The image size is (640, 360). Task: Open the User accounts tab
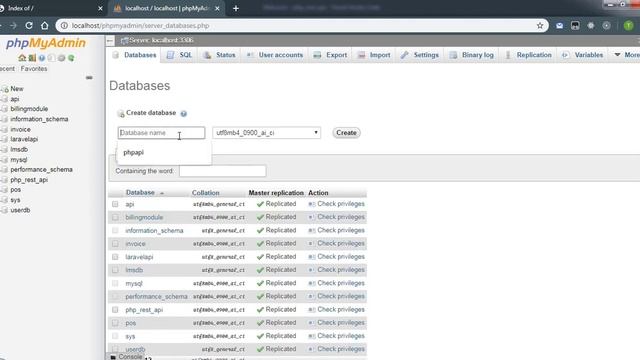275,55
